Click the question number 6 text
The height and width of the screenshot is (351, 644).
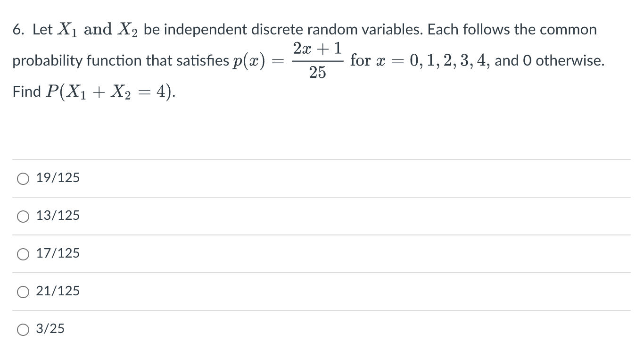coord(17,29)
